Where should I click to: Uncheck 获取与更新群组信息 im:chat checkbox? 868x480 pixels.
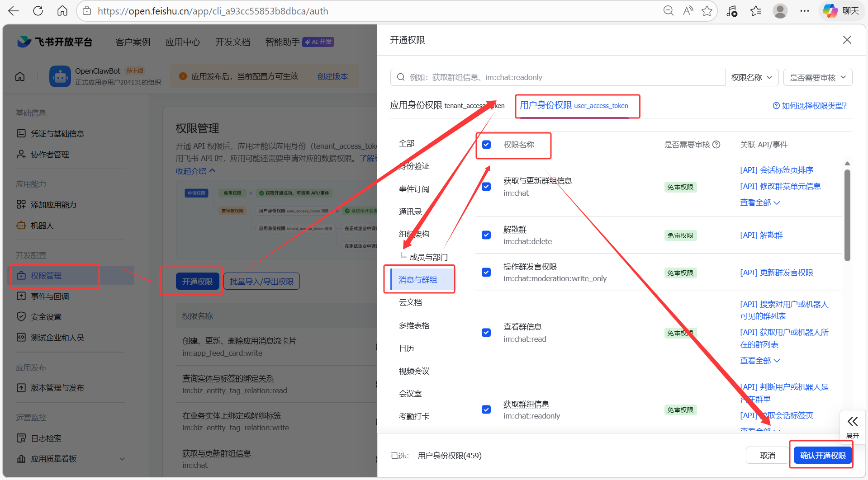click(486, 187)
